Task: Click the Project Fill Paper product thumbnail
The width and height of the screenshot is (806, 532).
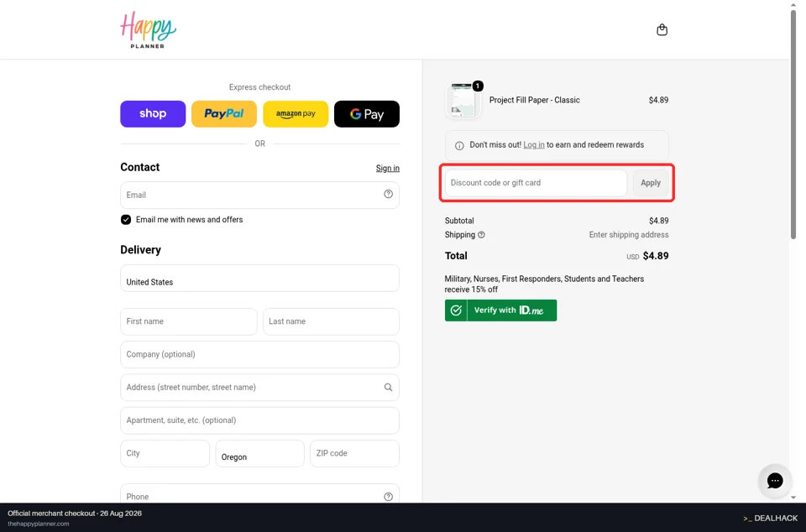Action: [x=463, y=100]
